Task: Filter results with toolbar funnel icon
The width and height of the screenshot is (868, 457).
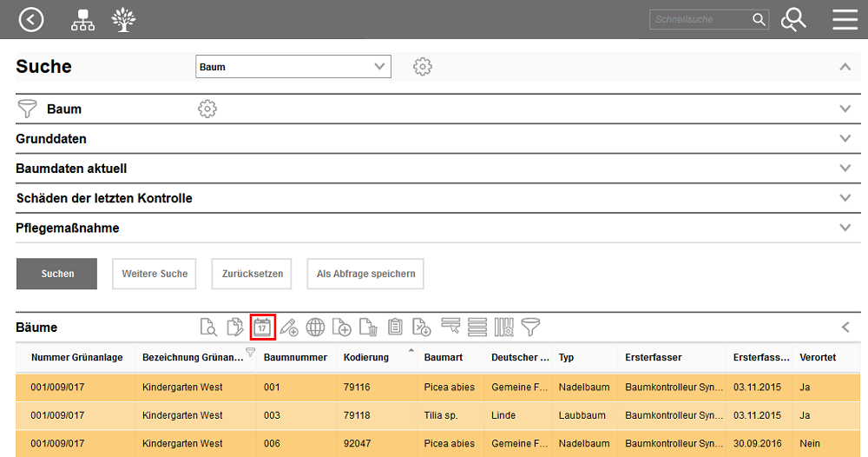Action: click(x=530, y=327)
